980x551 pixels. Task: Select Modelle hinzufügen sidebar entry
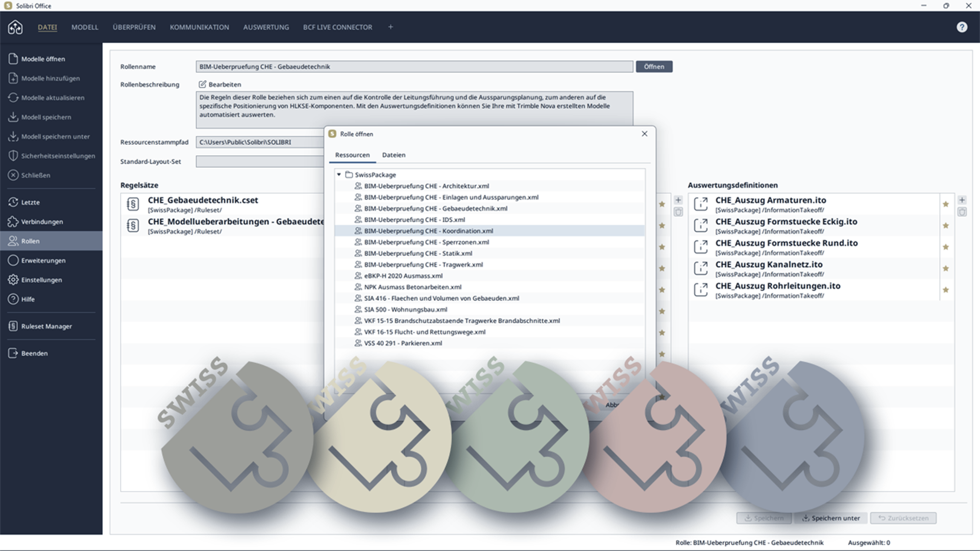[50, 78]
